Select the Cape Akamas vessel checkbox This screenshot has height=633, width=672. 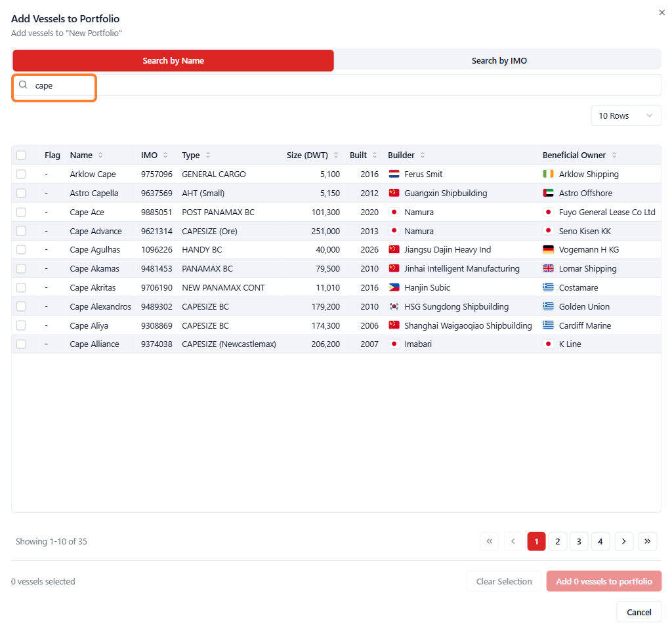[21, 268]
